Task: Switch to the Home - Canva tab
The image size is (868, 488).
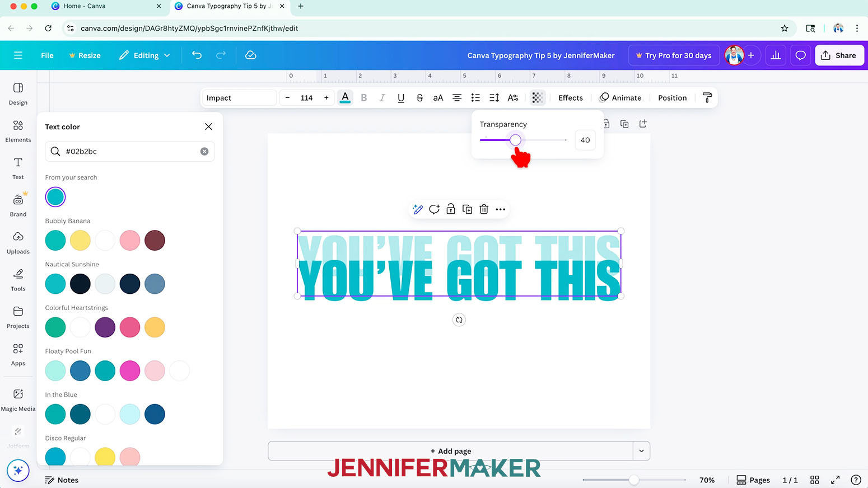Action: (85, 6)
